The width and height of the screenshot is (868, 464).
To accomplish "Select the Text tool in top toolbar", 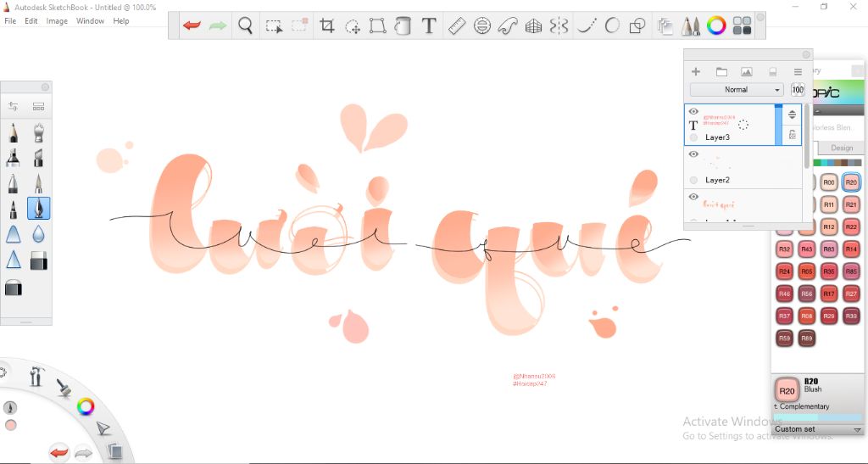I will point(429,25).
